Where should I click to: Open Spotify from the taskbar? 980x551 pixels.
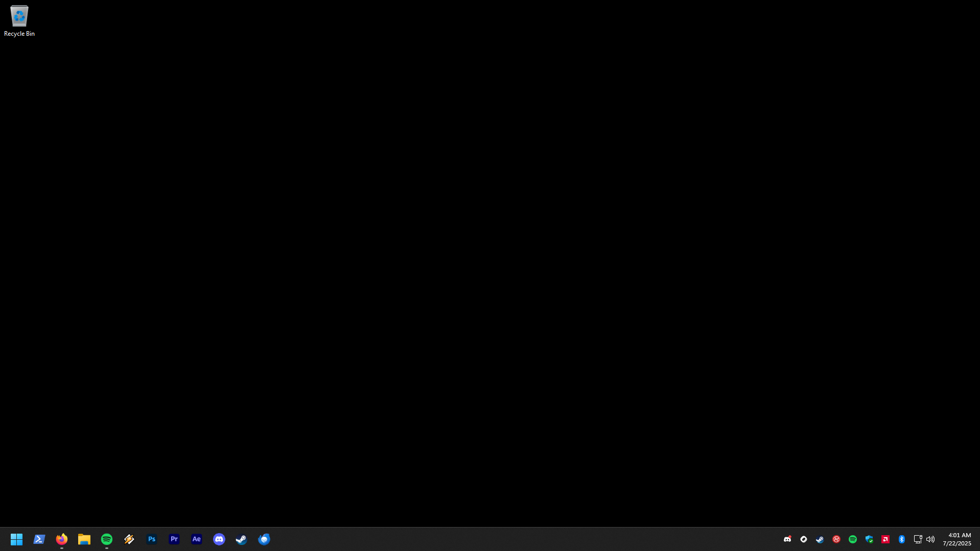tap(107, 539)
